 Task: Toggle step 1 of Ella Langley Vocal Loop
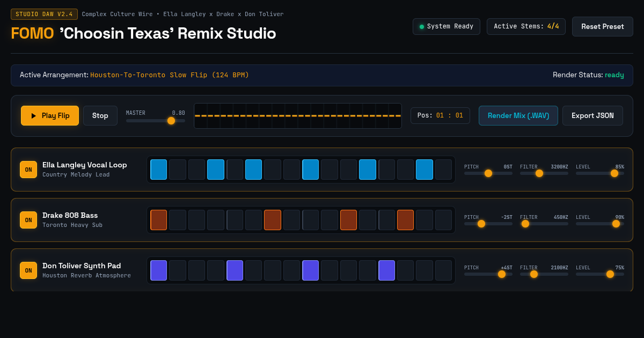(159, 170)
